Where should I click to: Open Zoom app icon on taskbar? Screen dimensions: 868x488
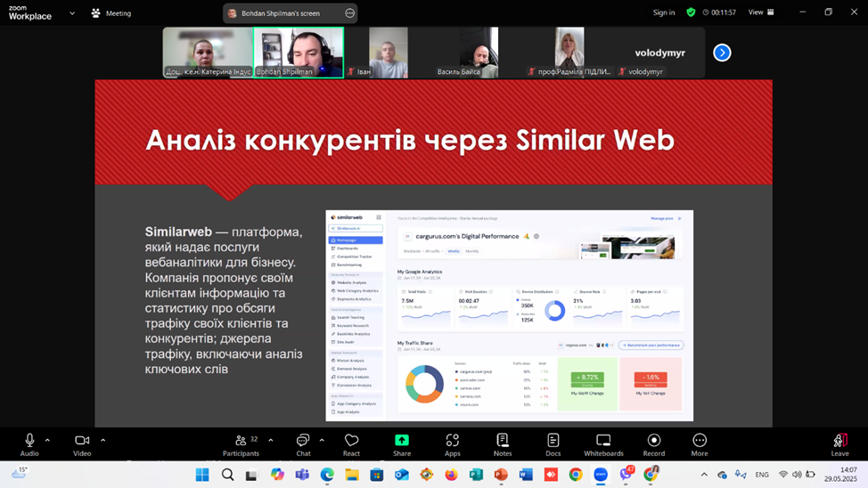click(x=601, y=475)
